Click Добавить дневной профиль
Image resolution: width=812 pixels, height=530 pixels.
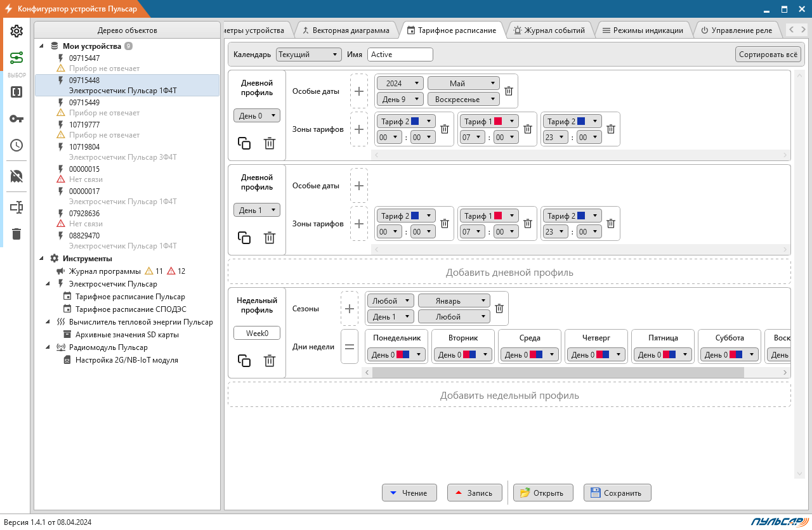pyautogui.click(x=509, y=272)
